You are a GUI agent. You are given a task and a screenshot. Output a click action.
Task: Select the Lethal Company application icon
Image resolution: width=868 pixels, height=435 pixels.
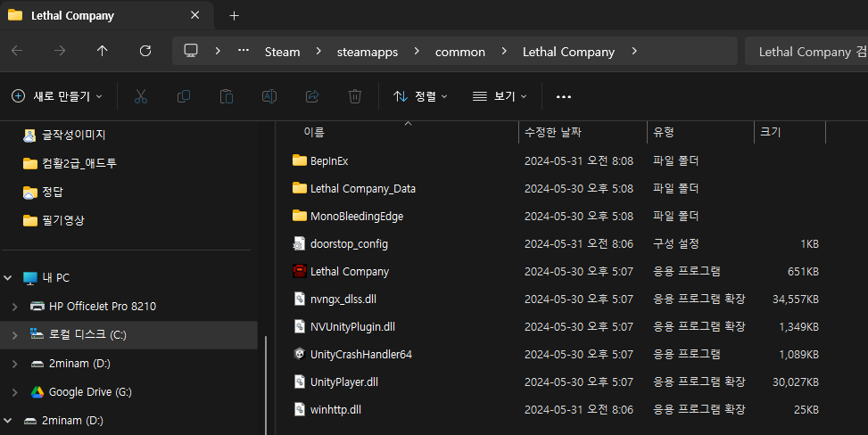pos(300,271)
